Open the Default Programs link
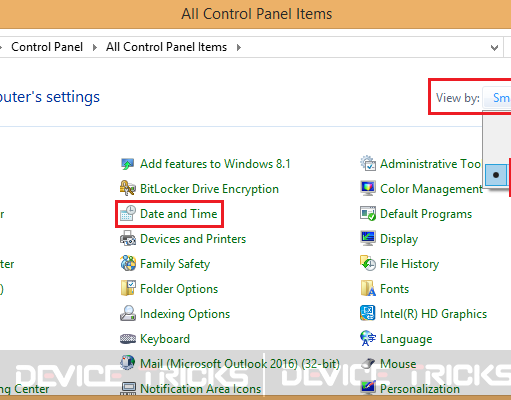This screenshot has height=400, width=511. [426, 214]
